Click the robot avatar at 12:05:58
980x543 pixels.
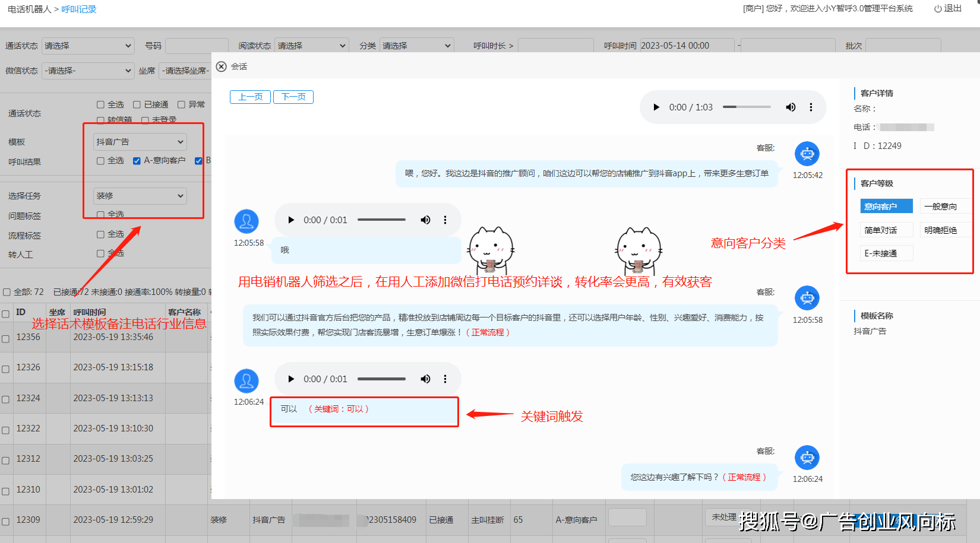tap(807, 298)
